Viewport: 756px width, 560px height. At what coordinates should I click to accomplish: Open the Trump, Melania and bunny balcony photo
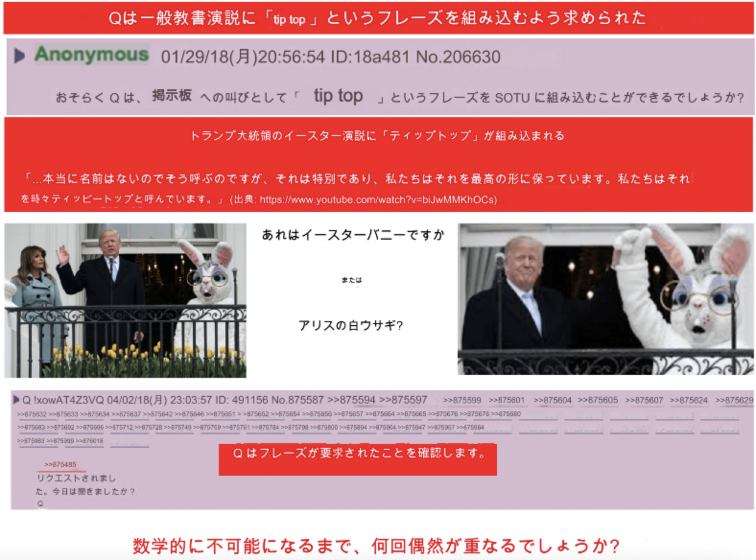(x=125, y=300)
